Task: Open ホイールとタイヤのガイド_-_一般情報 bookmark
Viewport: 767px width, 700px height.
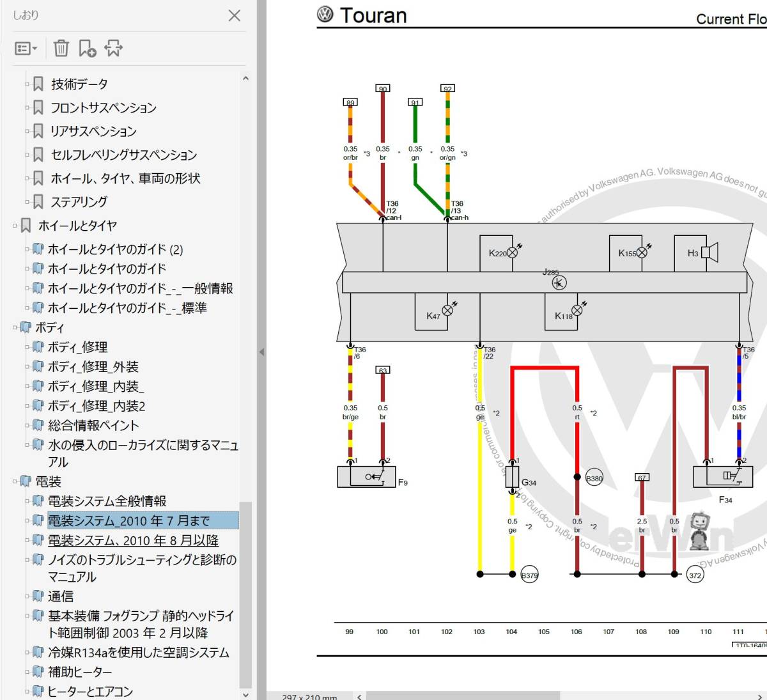Action: [x=141, y=288]
